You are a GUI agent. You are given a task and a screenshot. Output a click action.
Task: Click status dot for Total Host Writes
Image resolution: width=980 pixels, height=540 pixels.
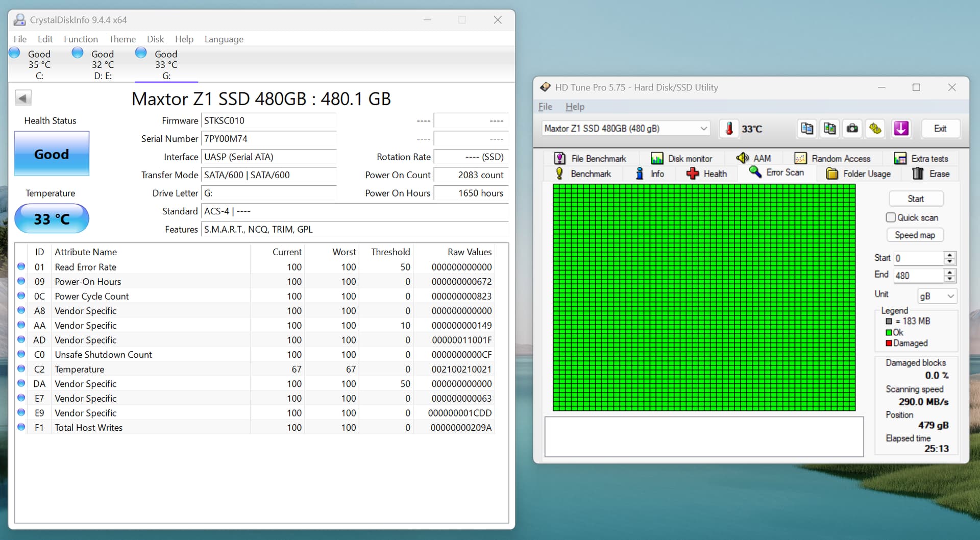pyautogui.click(x=21, y=427)
